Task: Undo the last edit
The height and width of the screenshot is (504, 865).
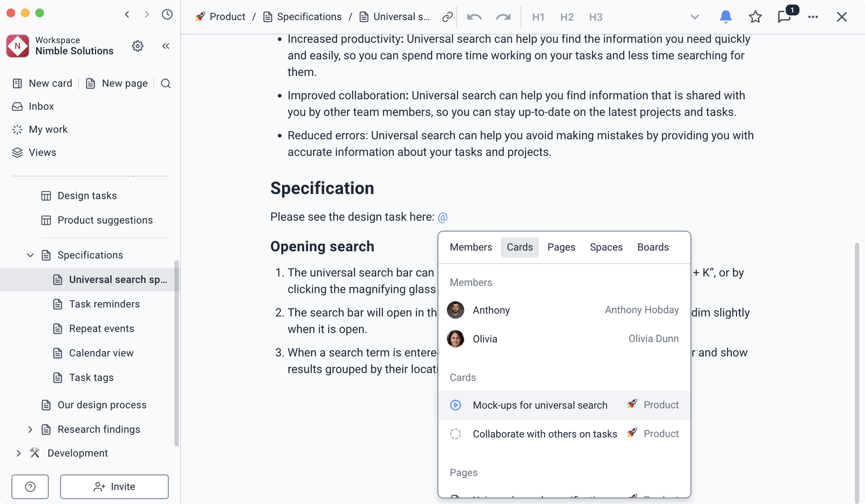Action: (x=474, y=17)
